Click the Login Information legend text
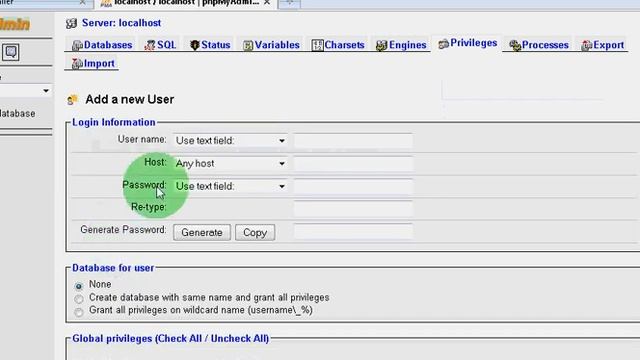 click(x=113, y=122)
